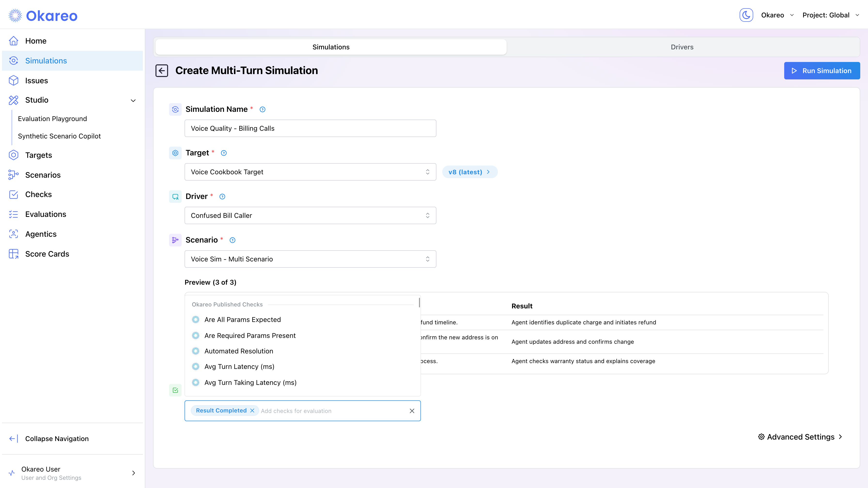Open Targets page label

click(39, 155)
